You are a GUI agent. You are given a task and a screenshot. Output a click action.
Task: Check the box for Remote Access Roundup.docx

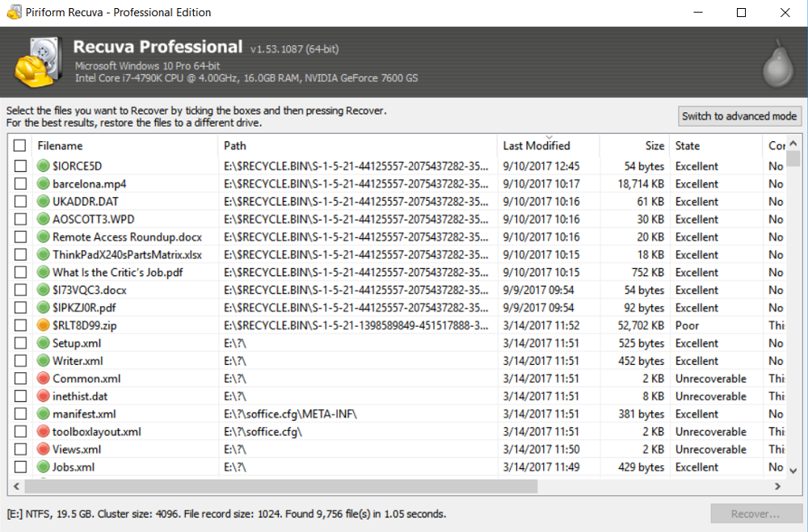pos(20,237)
